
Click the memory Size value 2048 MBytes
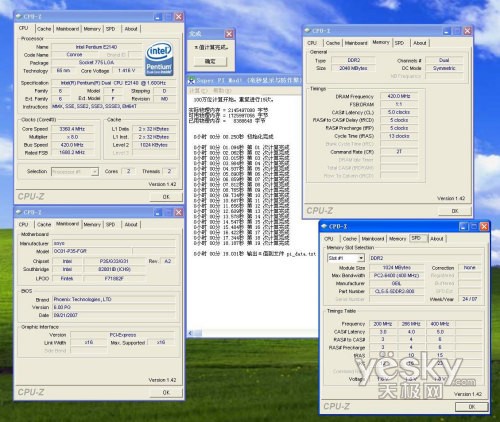click(x=353, y=68)
